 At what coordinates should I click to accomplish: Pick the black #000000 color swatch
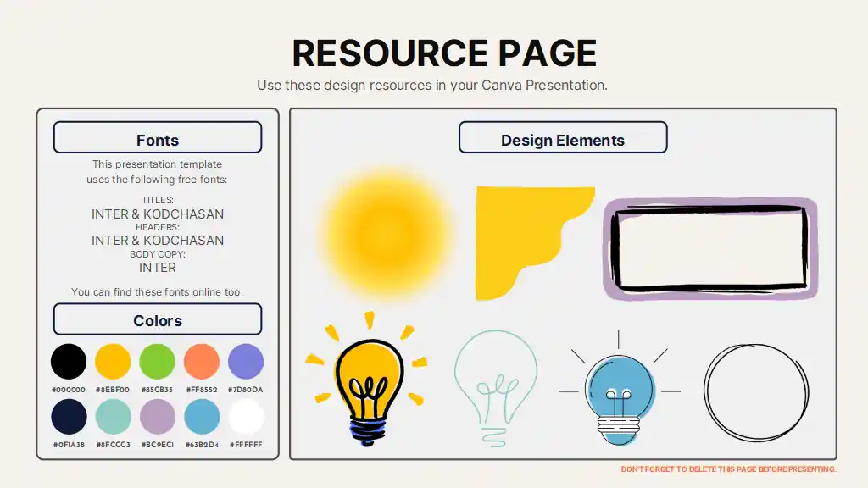pyautogui.click(x=69, y=361)
